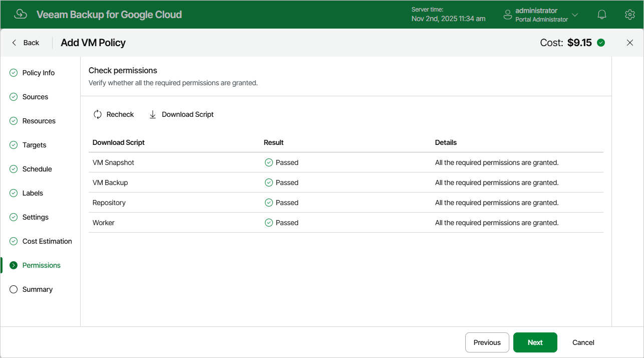Go to the Sources step
This screenshot has height=358, width=644.
tap(36, 97)
